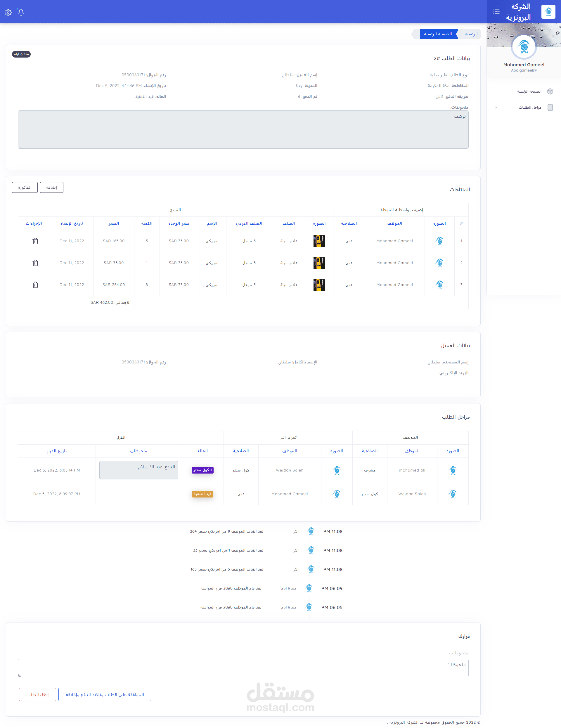
Task: Open الصفحة الرئيسية in the sidebar menu
Action: click(x=529, y=91)
